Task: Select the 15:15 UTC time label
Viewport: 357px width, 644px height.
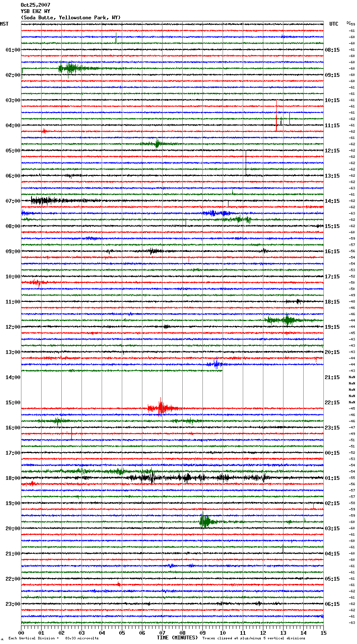Action: pyautogui.click(x=332, y=226)
